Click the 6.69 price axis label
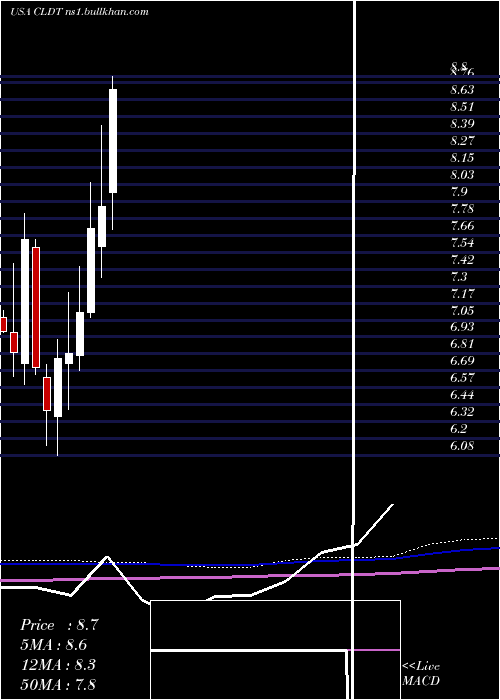Viewport: 500px width, 700px height. point(462,361)
